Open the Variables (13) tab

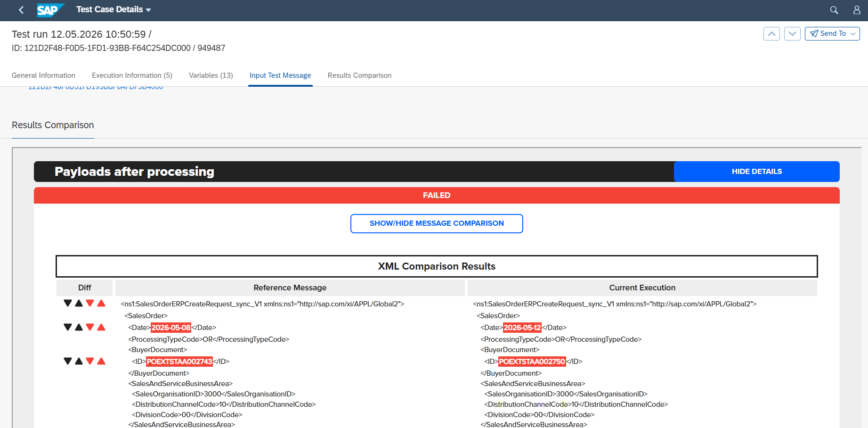tap(211, 75)
